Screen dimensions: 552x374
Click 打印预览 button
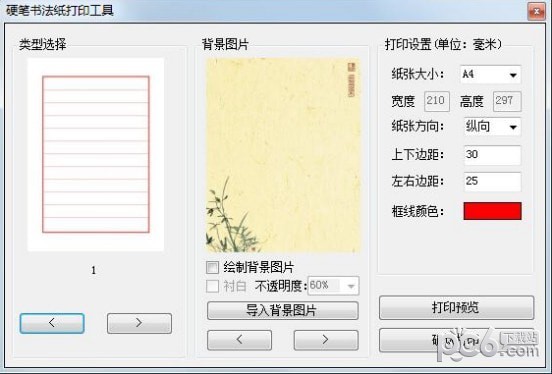click(x=456, y=307)
